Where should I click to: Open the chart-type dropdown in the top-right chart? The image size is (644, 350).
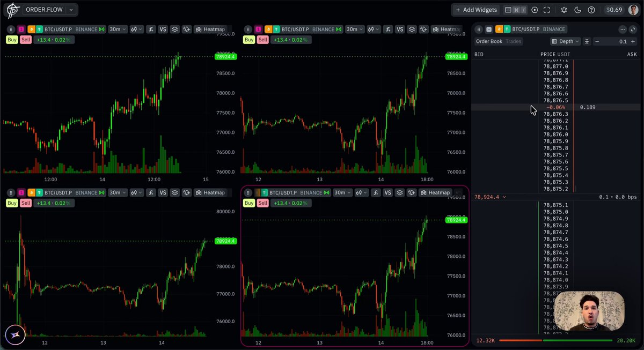(374, 29)
